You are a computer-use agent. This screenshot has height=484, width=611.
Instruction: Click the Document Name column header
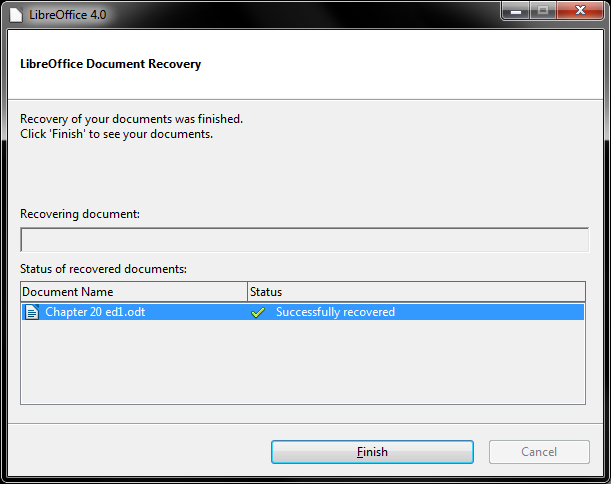click(134, 291)
